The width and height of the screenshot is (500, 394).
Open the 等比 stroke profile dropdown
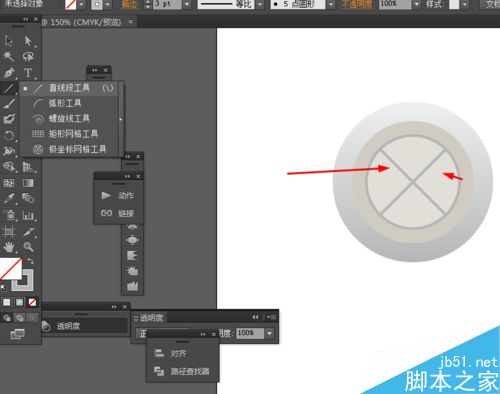(260, 5)
